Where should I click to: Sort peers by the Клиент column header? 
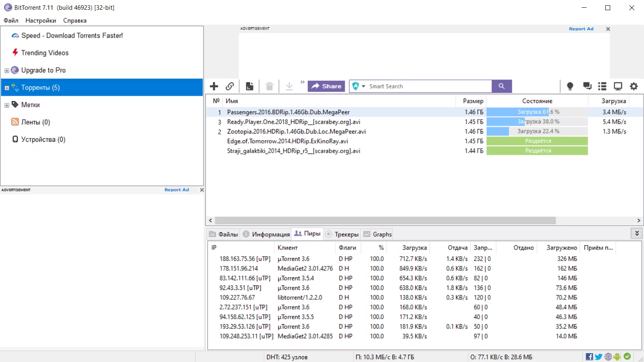[305, 248]
